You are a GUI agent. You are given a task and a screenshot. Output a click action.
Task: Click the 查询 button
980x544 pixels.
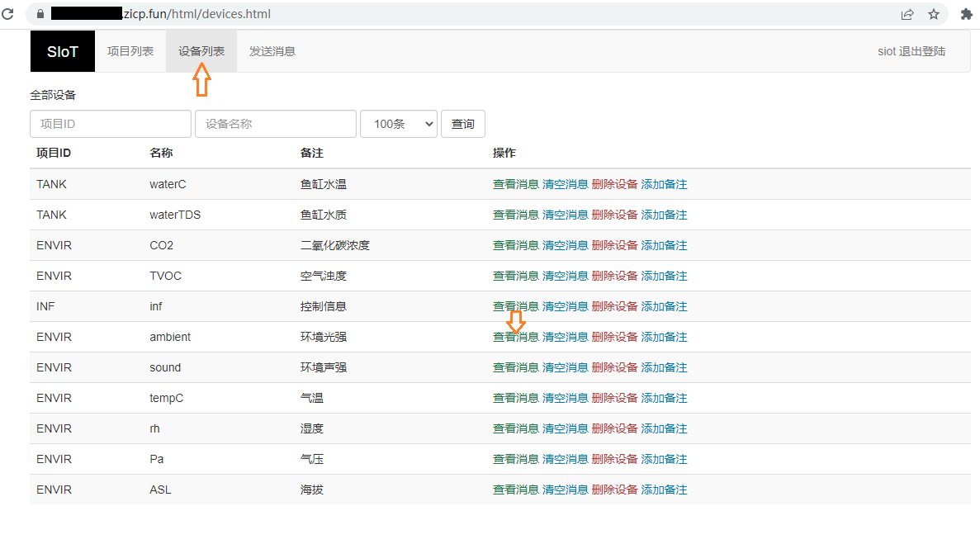[463, 124]
